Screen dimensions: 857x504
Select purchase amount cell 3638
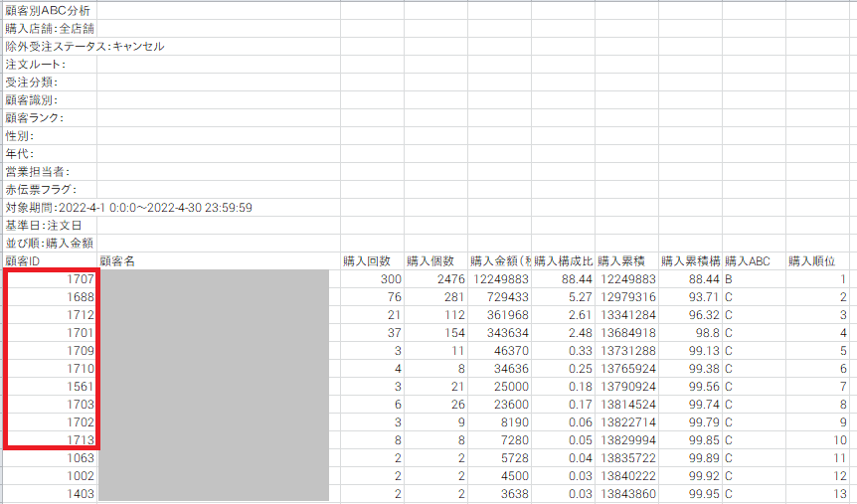click(499, 494)
